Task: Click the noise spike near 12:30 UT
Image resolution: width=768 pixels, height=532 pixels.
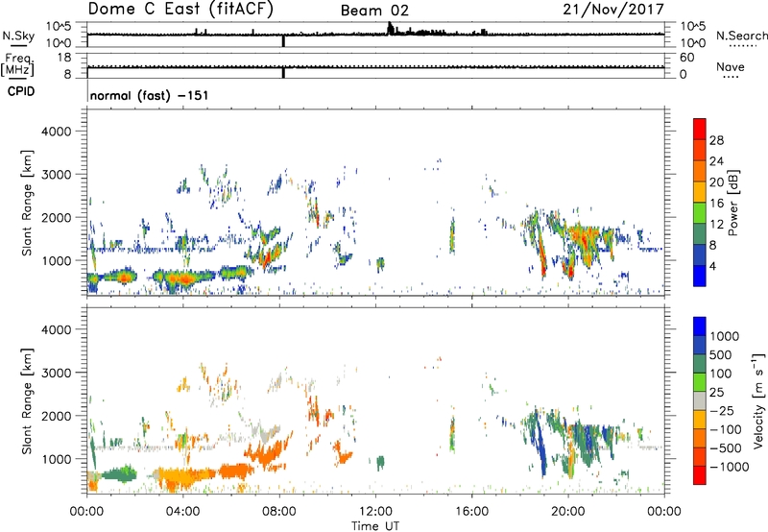Action: coord(391,28)
